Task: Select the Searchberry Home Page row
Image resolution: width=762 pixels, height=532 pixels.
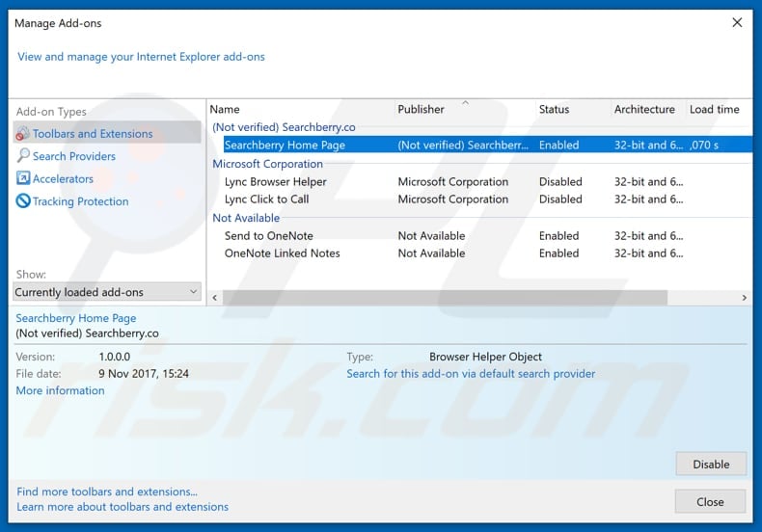Action: point(487,145)
